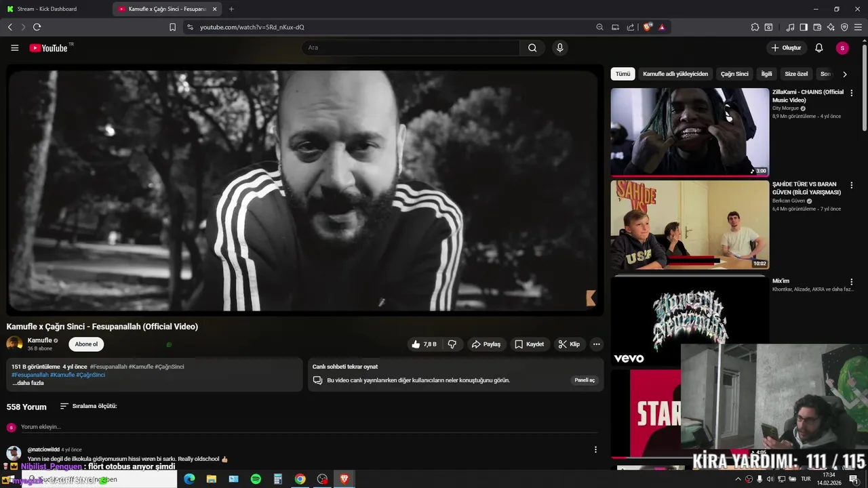The image size is (868, 488).
Task: Open File Explorer from the taskbar
Action: 212,479
